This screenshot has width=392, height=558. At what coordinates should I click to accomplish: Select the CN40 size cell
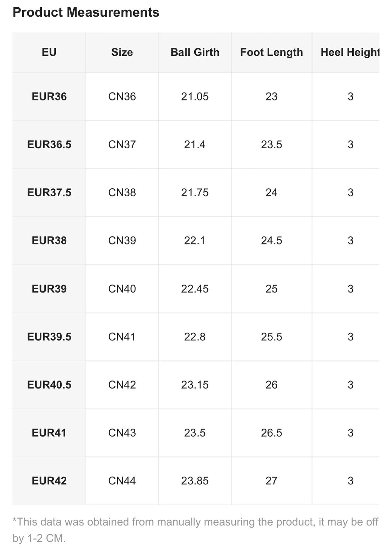click(122, 289)
